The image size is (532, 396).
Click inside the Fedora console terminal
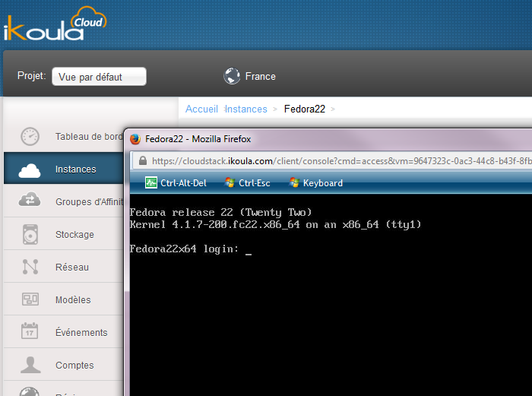pyautogui.click(x=327, y=304)
